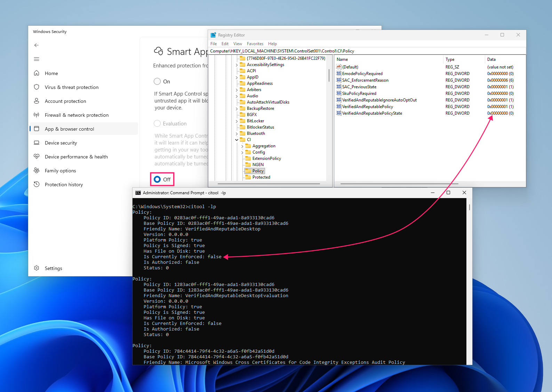Click the SAC_PreviousState DWORD icon
The image size is (552, 392).
(x=339, y=87)
